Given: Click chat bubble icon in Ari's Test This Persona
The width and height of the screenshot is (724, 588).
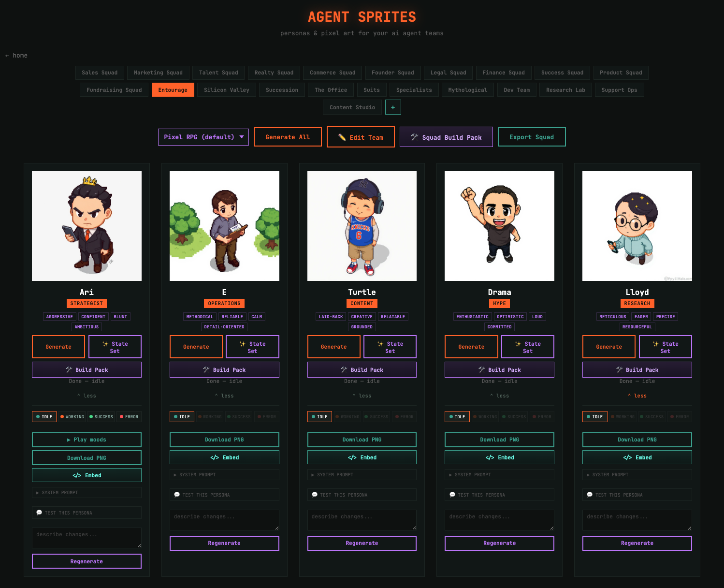Looking at the screenshot, I should point(39,513).
